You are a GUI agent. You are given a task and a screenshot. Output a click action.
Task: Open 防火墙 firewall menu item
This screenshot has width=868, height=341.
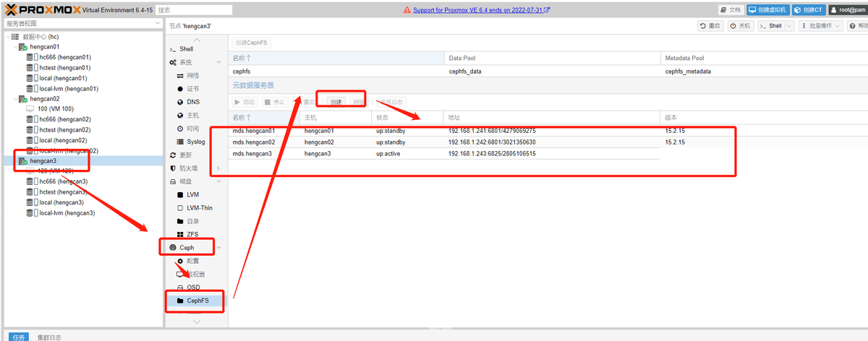pyautogui.click(x=190, y=168)
